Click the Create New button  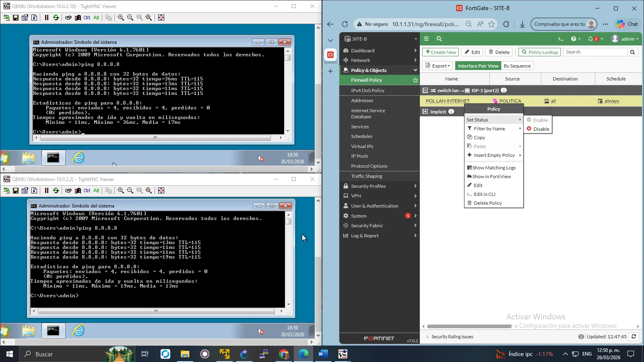pyautogui.click(x=441, y=52)
